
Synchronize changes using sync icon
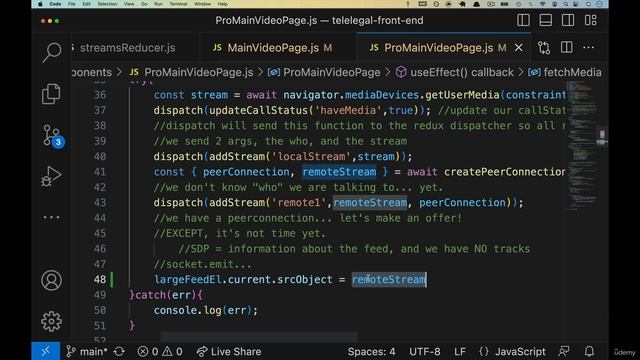pyautogui.click(x=119, y=351)
